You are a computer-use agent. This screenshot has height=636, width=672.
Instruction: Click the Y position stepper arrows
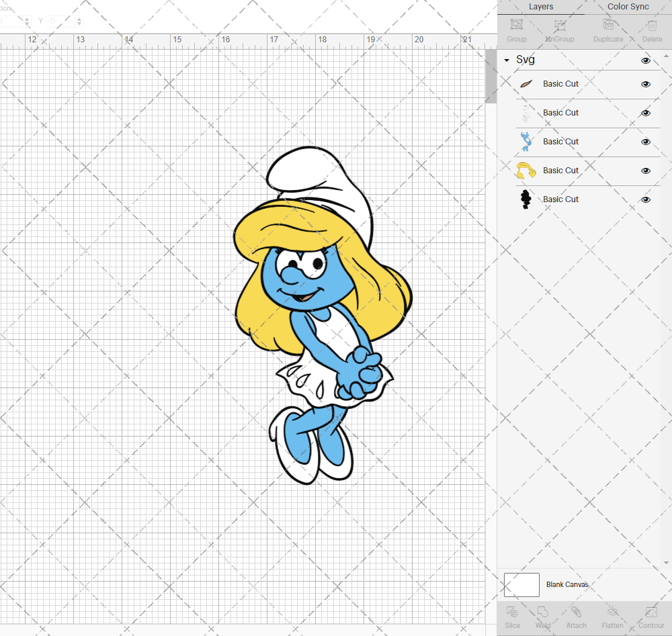click(x=79, y=21)
